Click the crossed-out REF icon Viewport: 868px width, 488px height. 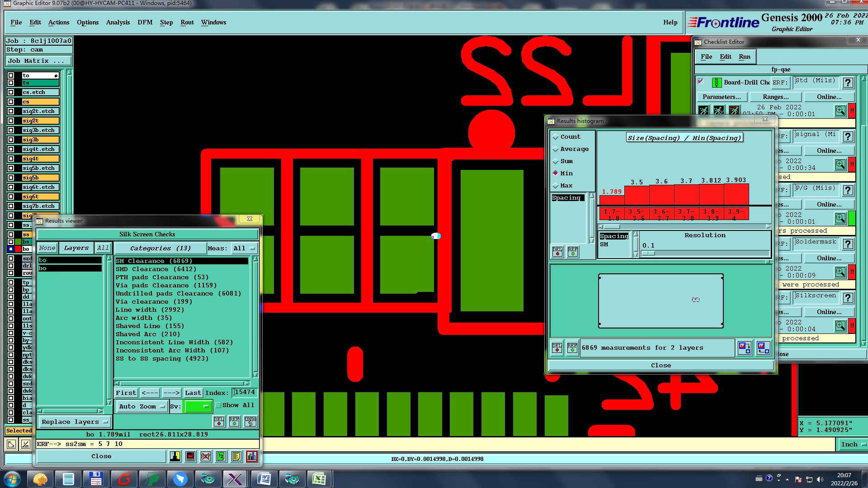(206, 456)
